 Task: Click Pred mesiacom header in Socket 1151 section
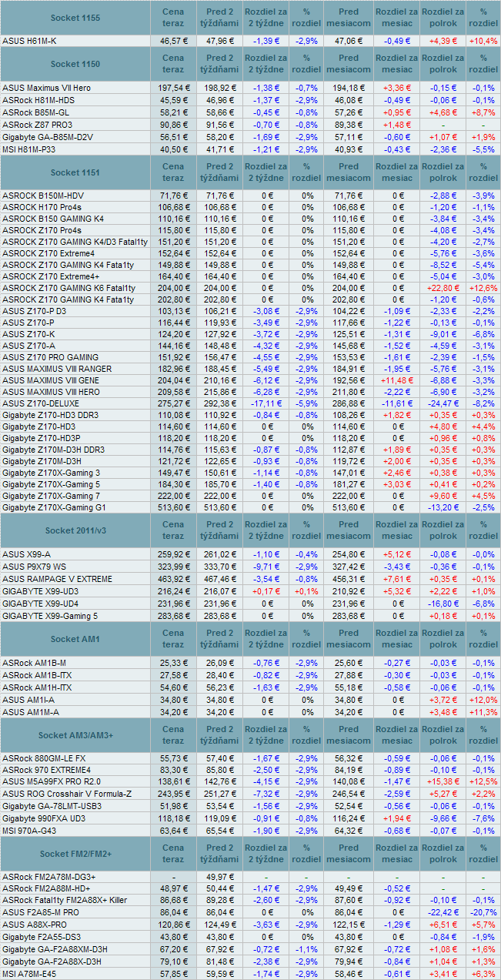tap(349, 172)
